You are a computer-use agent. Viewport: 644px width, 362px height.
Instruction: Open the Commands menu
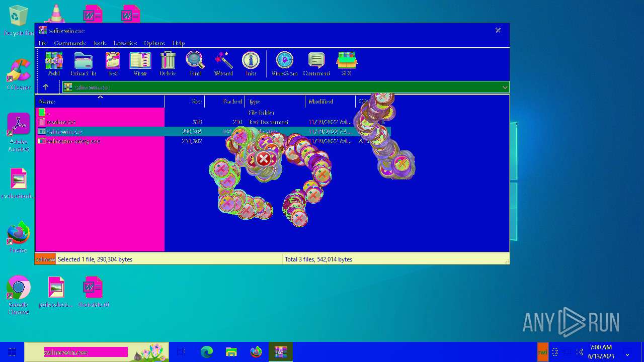coord(70,43)
